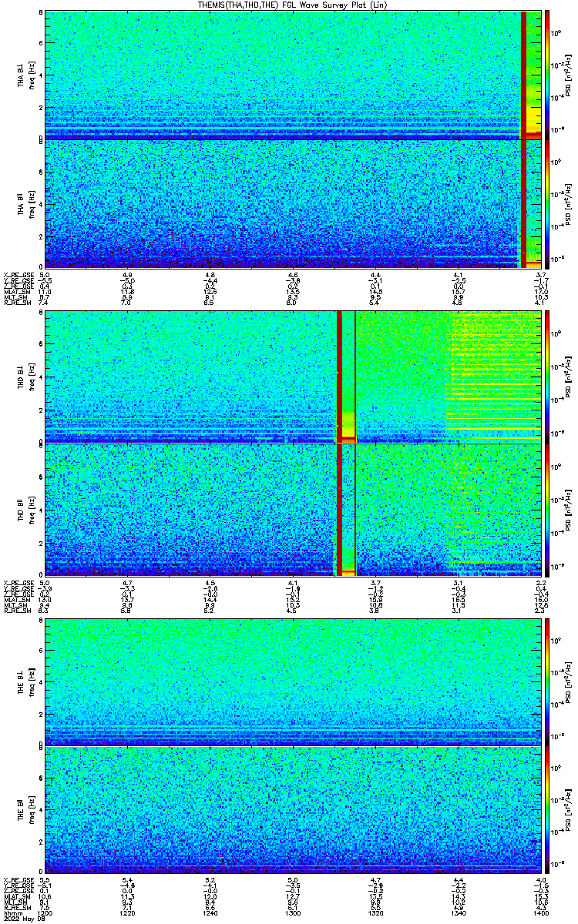578x924 pixels.
Task: Click the THA B-parallel PSD color bar
Action: [x=547, y=204]
